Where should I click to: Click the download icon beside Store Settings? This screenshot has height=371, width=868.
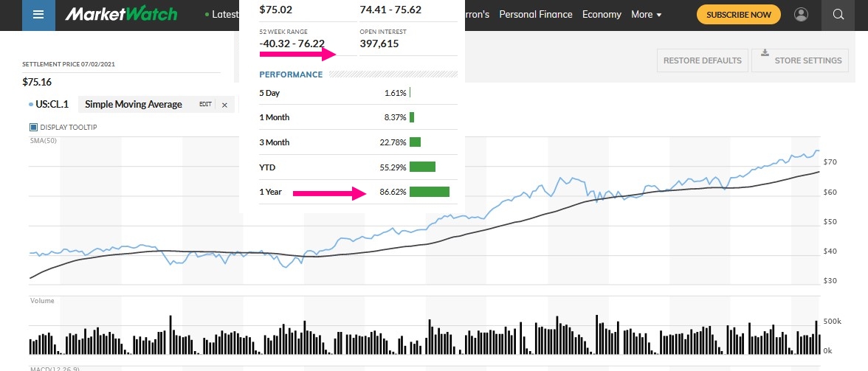pyautogui.click(x=765, y=53)
